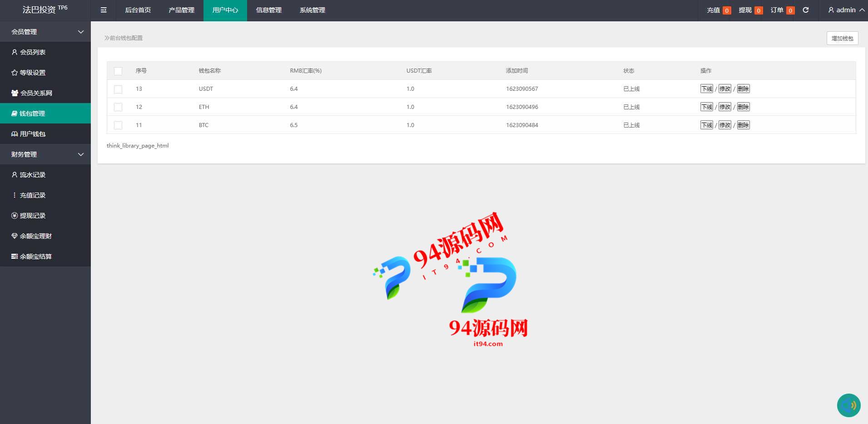Click the 等级设置 star icon
Viewport: 868px width, 424px height.
tap(15, 73)
